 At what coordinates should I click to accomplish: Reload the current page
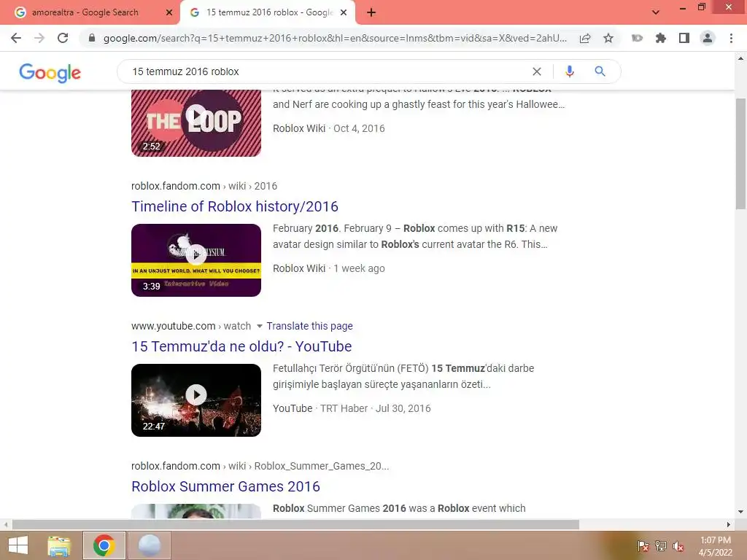coord(63,38)
